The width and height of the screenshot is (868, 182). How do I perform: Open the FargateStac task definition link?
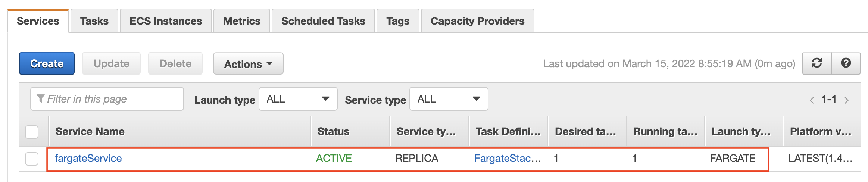[x=508, y=159]
